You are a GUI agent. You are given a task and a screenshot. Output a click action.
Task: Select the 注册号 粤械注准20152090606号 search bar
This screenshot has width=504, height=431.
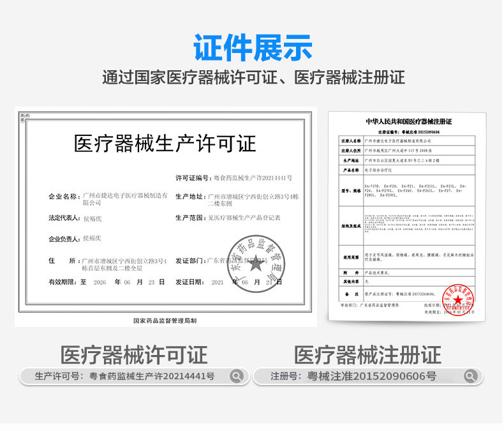point(368,376)
